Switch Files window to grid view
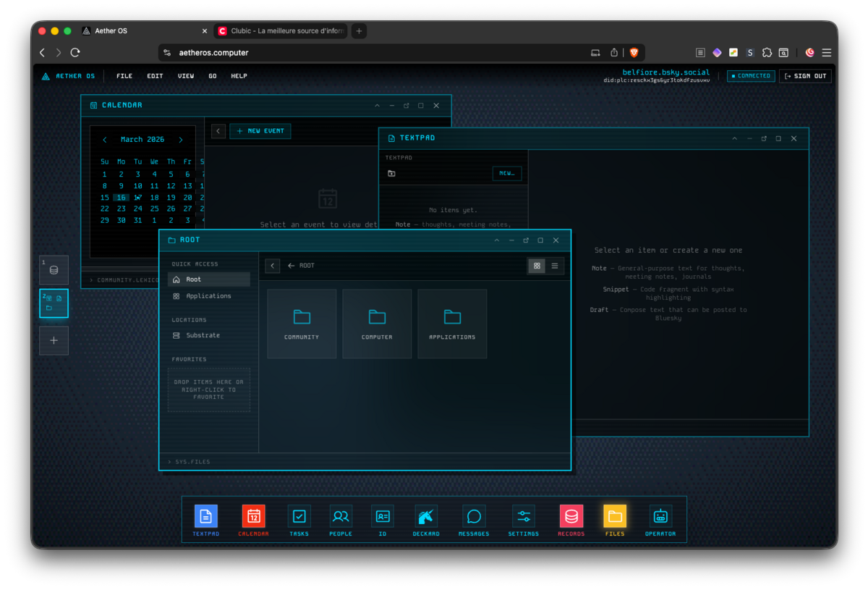This screenshot has width=868, height=590. pos(537,266)
